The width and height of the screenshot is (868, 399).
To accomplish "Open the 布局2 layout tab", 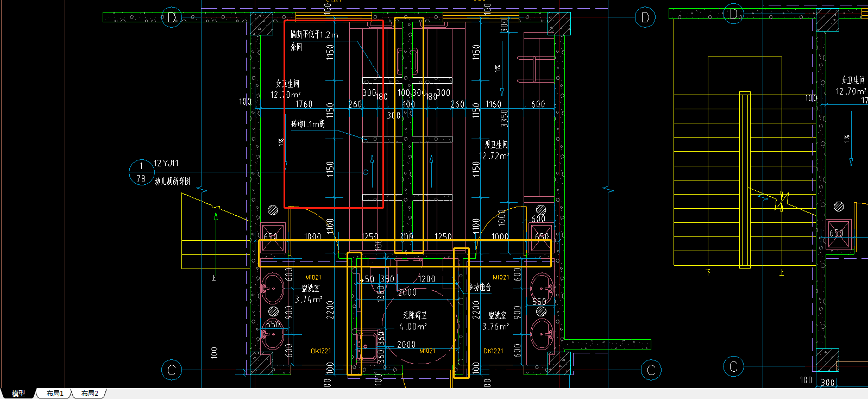I will (90, 393).
